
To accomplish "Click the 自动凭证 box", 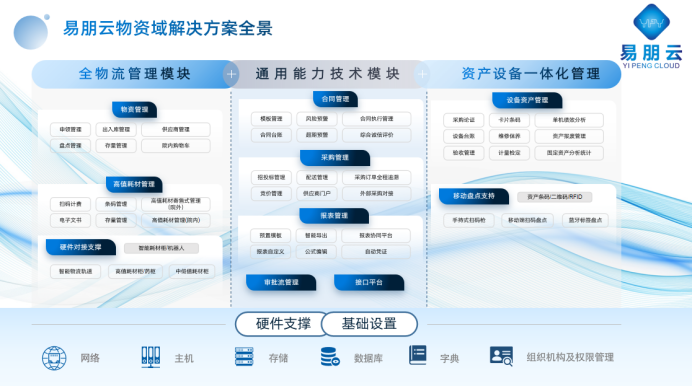I will 376,252.
